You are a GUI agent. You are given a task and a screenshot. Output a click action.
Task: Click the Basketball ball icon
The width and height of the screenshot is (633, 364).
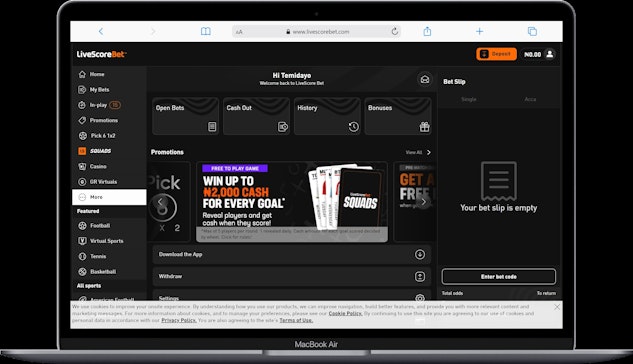pyautogui.click(x=82, y=272)
